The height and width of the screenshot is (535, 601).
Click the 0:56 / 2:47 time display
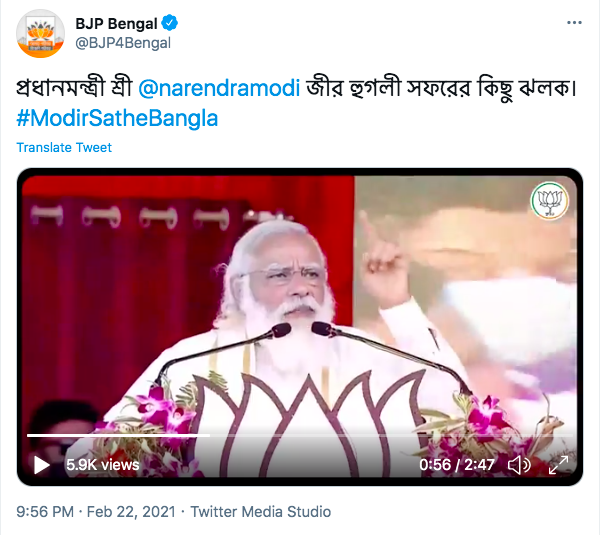click(x=457, y=465)
